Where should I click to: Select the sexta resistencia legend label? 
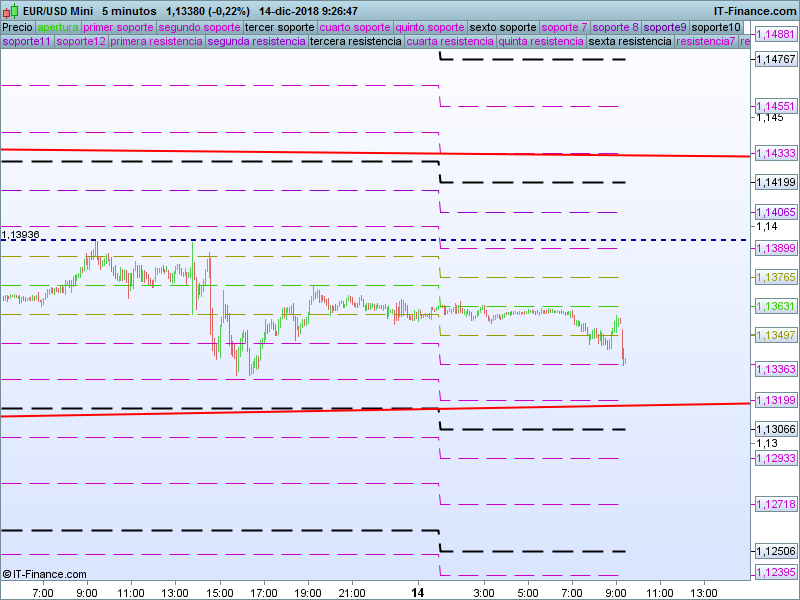[630, 42]
